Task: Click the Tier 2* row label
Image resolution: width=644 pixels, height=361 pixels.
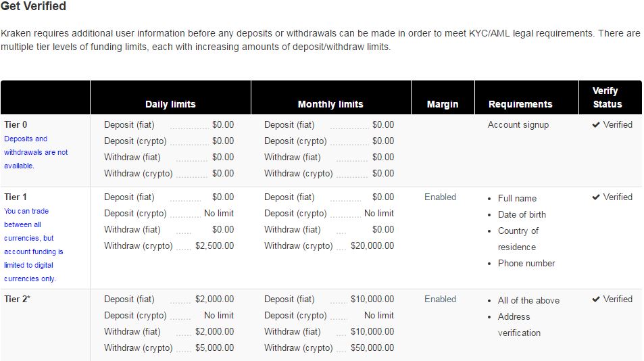Action: tap(18, 299)
